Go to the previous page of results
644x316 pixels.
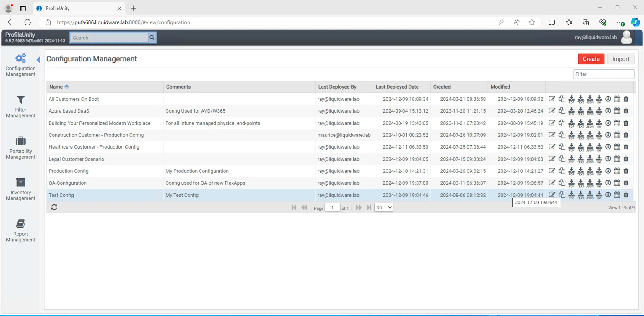pyautogui.click(x=304, y=207)
